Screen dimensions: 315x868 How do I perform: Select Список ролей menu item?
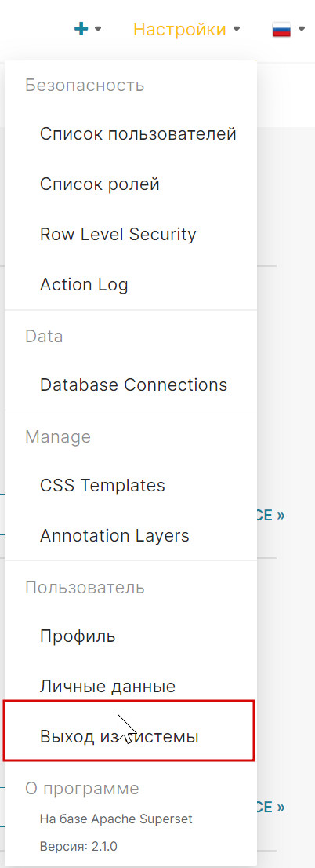click(x=131, y=184)
